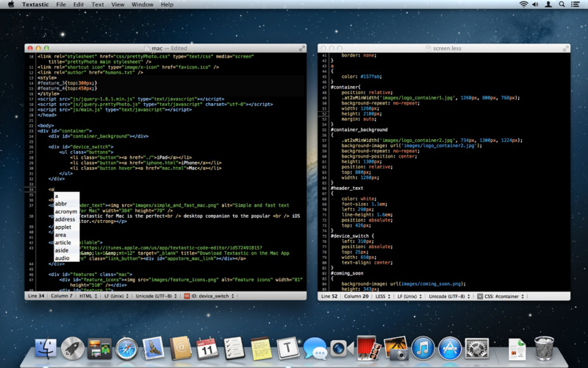Open the Edit menu

[x=79, y=4]
